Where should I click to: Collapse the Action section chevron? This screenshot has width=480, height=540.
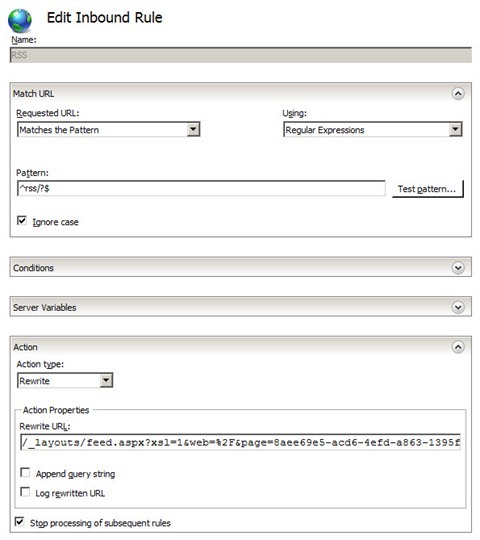click(x=458, y=347)
